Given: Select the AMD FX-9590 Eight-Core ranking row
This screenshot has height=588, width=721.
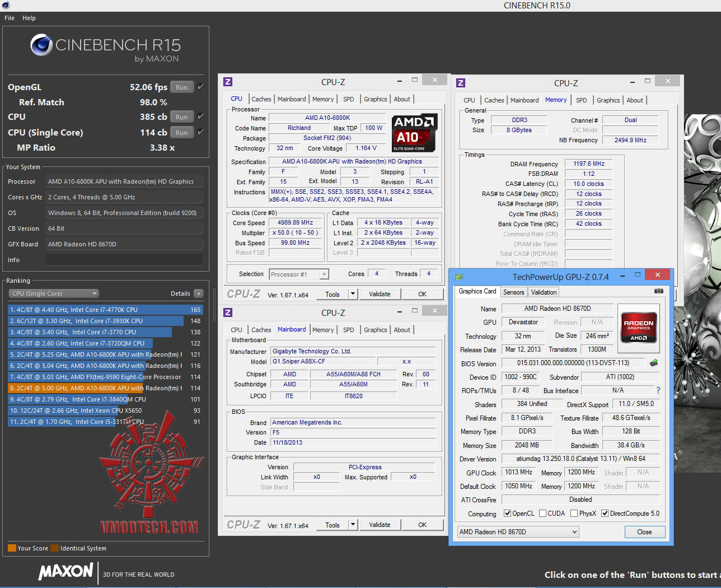Looking at the screenshot, I should (105, 377).
